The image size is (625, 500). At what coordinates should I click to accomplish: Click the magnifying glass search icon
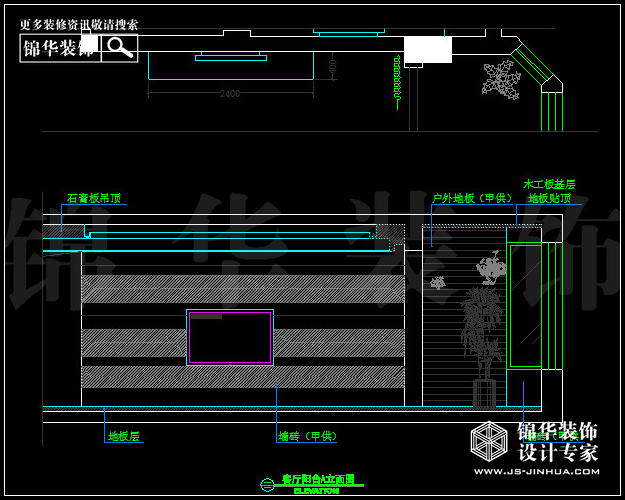[119, 47]
